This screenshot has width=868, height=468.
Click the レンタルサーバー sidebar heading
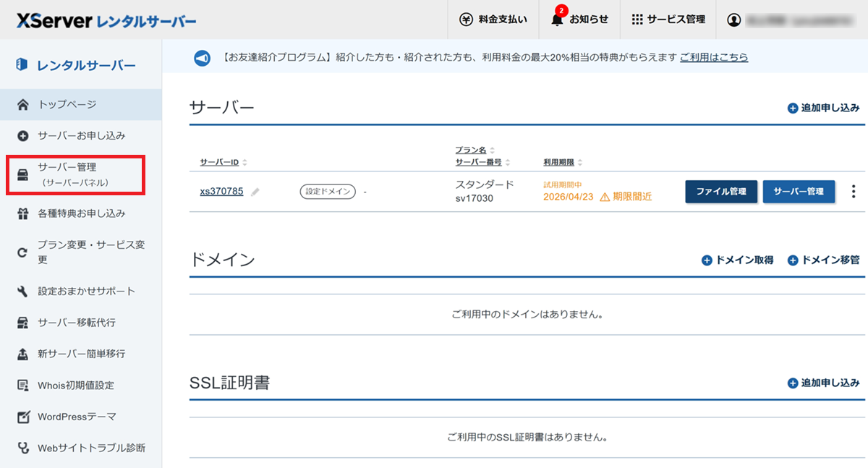(x=86, y=66)
